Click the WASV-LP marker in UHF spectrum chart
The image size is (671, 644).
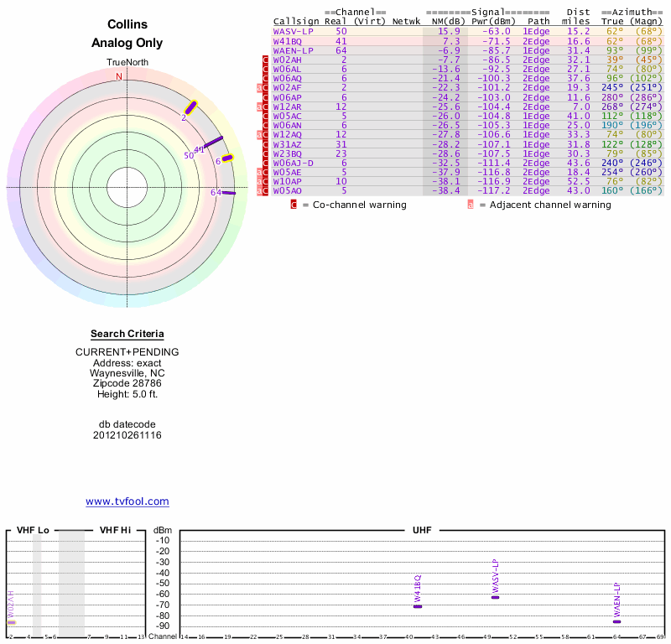pos(495,596)
